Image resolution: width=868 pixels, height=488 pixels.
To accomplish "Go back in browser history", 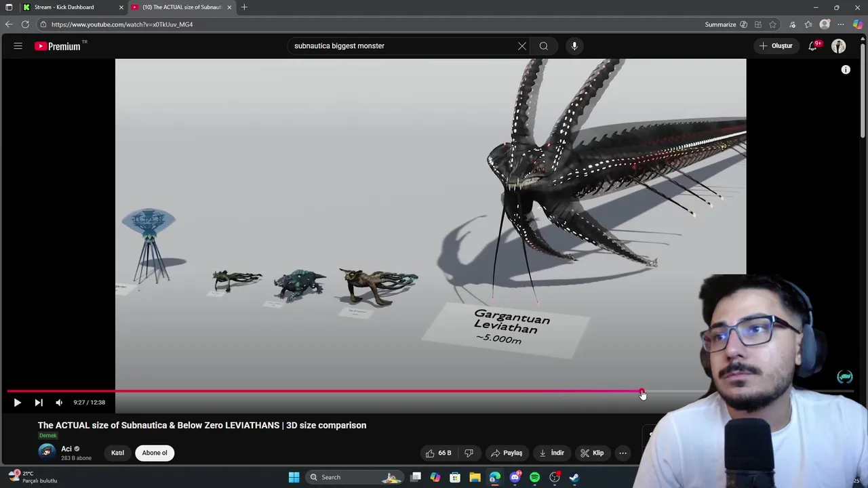I will [9, 24].
